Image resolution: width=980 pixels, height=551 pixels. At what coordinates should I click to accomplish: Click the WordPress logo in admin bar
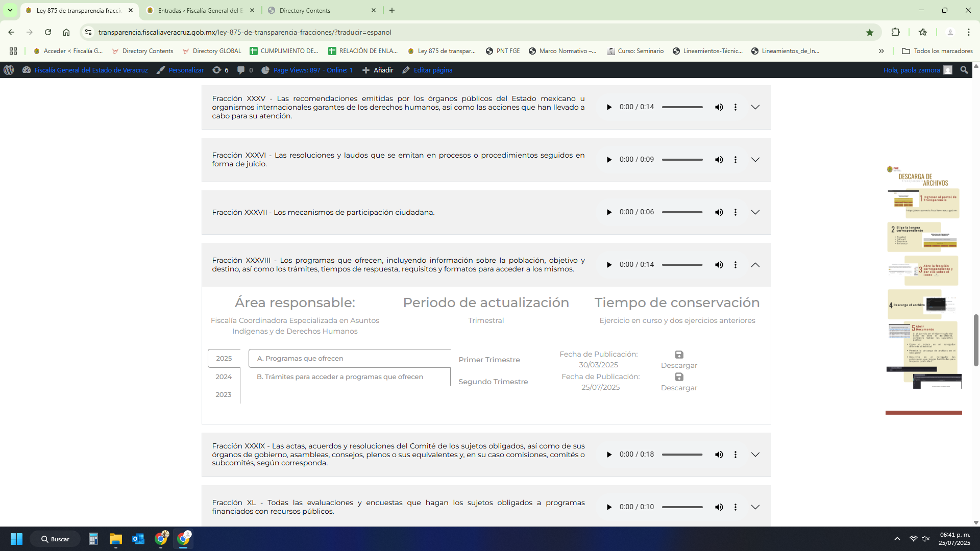tap(9, 70)
